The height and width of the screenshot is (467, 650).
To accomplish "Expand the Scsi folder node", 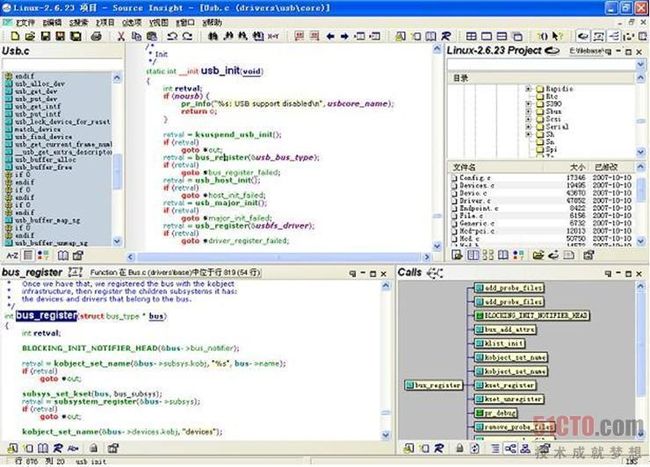I will click(x=528, y=119).
